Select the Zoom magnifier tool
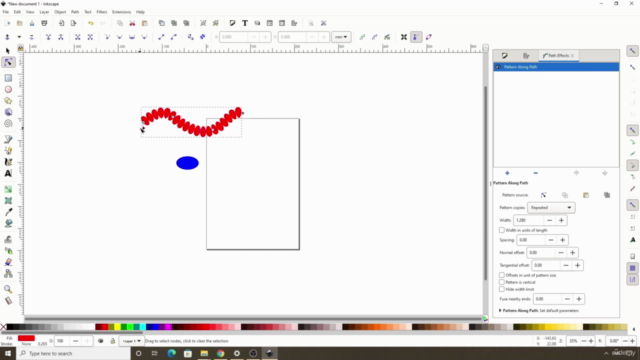Screen dimensions: 640x360 8,289
